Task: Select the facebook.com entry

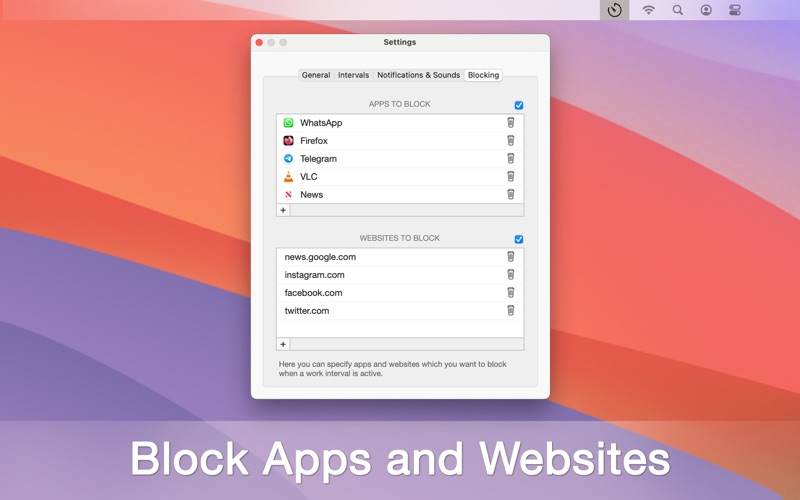Action: tap(313, 293)
